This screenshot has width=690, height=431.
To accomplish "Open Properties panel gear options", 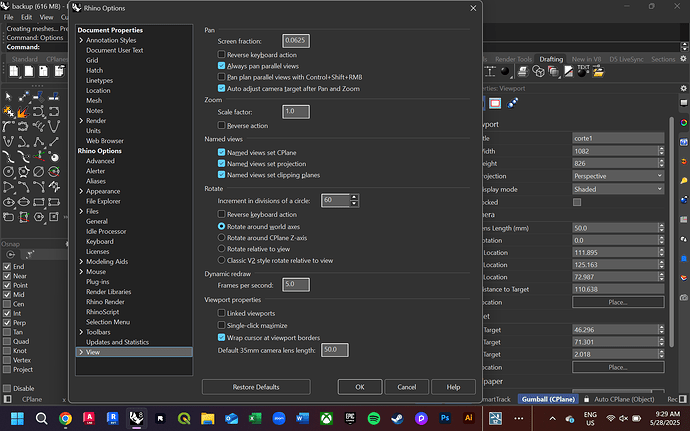I will [683, 88].
